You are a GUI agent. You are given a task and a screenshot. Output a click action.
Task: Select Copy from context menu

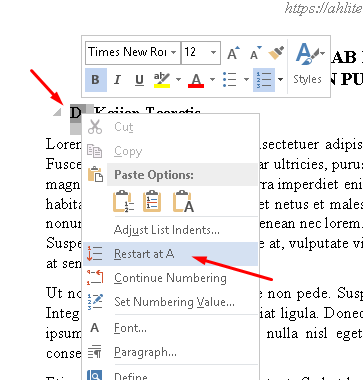170,151
